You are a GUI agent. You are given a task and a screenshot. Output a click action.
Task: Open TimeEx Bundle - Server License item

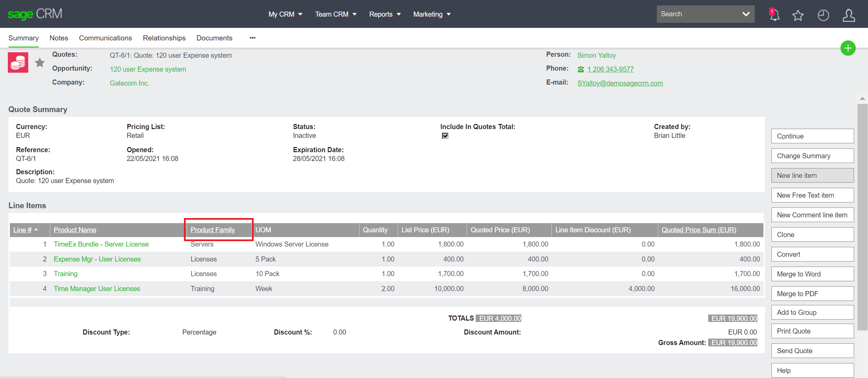[x=101, y=244]
